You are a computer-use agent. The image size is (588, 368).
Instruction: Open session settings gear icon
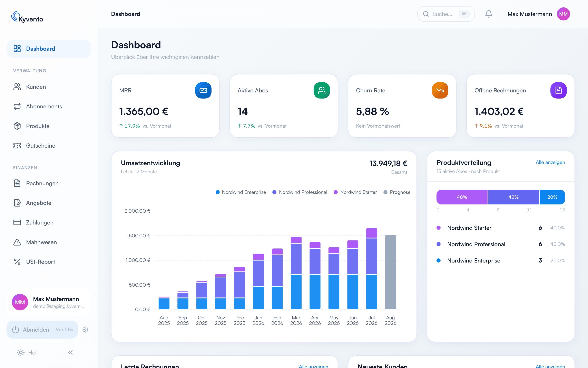pos(85,330)
